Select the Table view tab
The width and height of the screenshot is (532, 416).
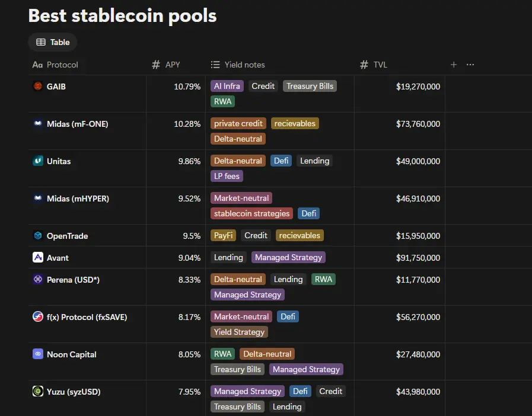pyautogui.click(x=53, y=42)
